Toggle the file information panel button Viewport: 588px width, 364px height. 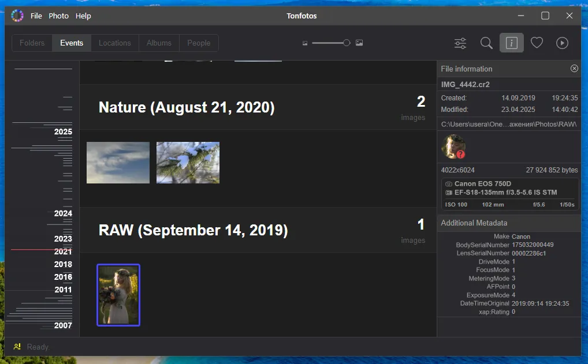512,43
